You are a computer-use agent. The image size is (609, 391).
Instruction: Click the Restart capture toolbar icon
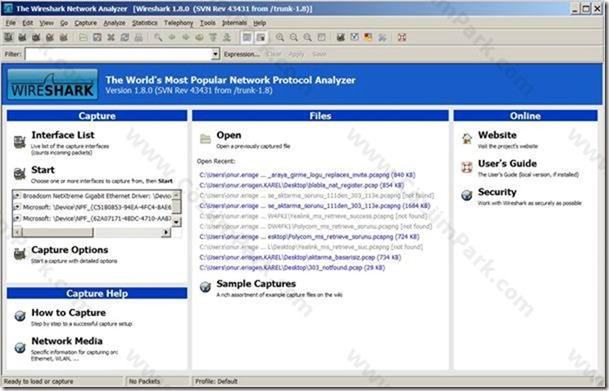[x=63, y=37]
